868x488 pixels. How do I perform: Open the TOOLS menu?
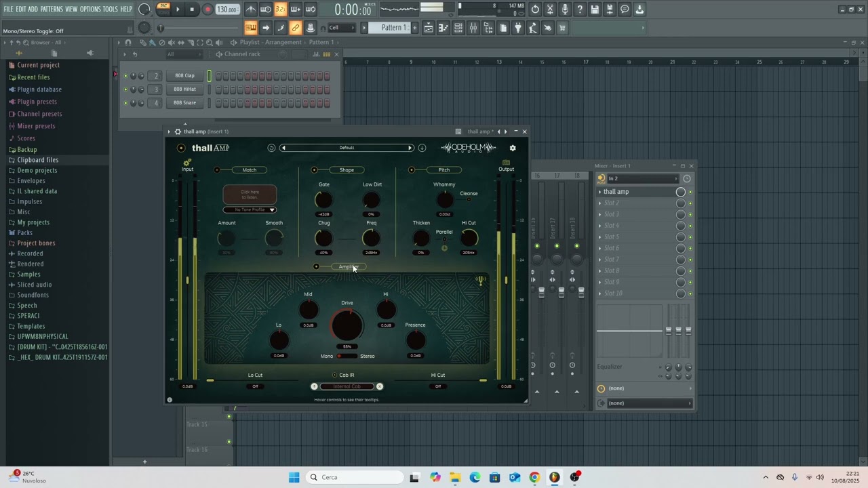[110, 9]
